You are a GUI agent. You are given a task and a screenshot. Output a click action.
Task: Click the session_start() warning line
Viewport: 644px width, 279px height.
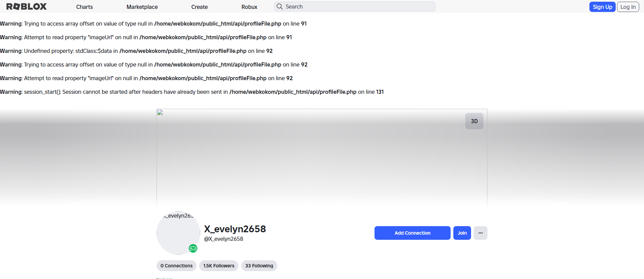click(192, 92)
